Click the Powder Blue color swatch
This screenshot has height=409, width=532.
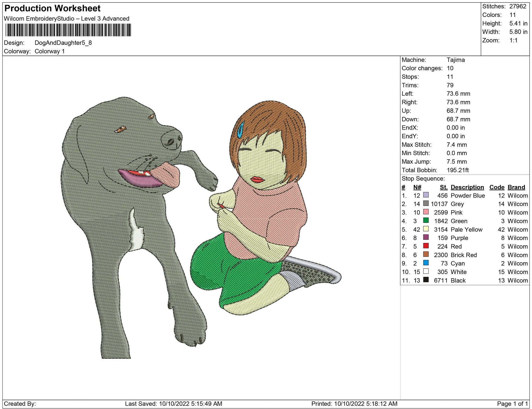click(x=426, y=195)
